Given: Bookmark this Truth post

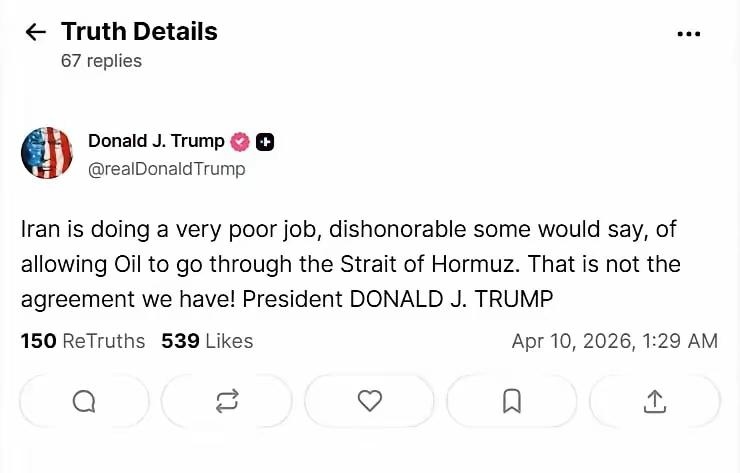Looking at the screenshot, I should (x=512, y=401).
